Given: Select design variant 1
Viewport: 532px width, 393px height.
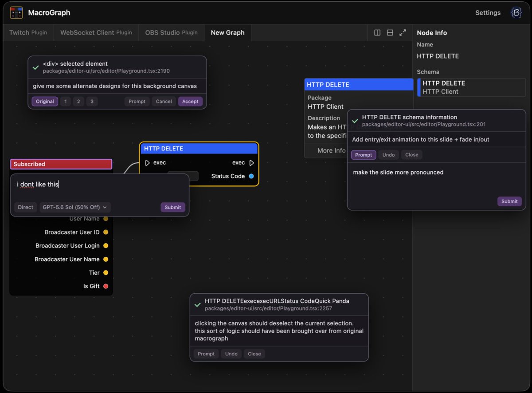Looking at the screenshot, I should pyautogui.click(x=66, y=102).
